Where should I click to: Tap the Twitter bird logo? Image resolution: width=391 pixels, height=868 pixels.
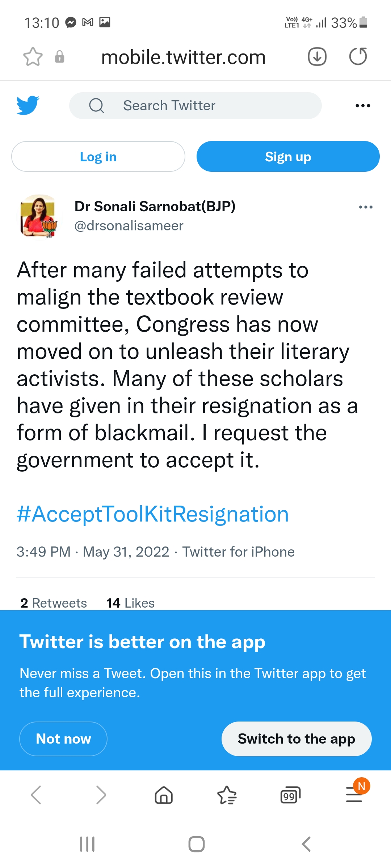click(28, 105)
